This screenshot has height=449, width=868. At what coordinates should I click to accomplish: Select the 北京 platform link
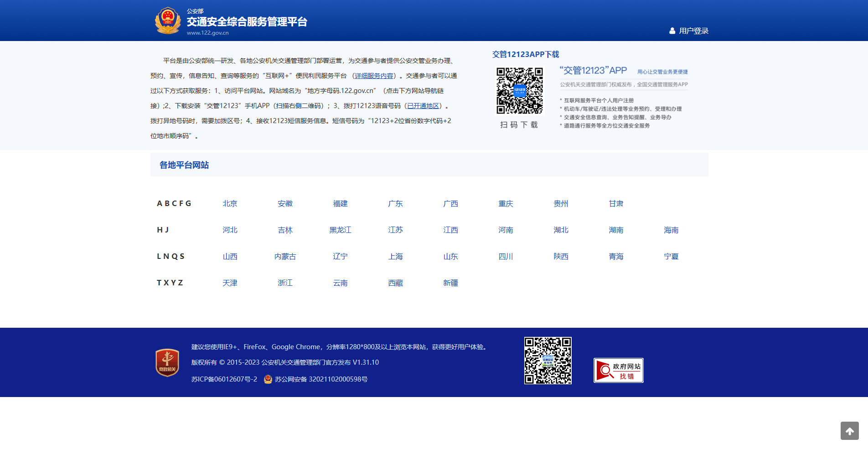(230, 204)
